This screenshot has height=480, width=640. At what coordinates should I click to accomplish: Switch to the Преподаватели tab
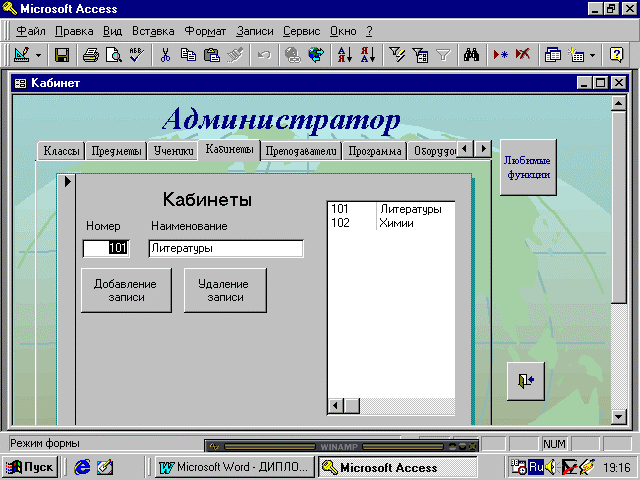(x=301, y=152)
